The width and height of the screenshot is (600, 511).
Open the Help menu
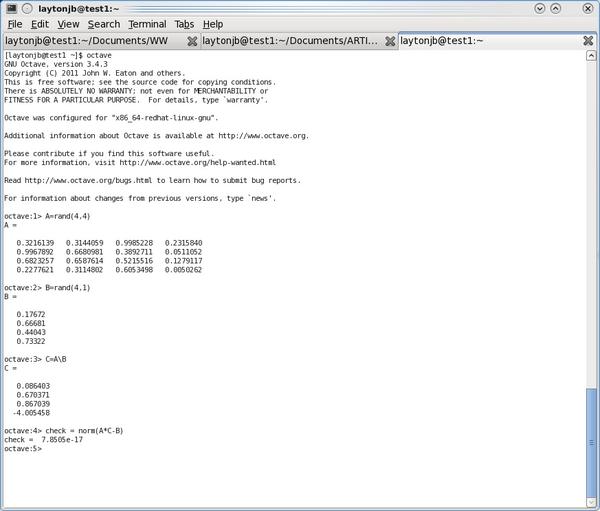pyautogui.click(x=213, y=24)
